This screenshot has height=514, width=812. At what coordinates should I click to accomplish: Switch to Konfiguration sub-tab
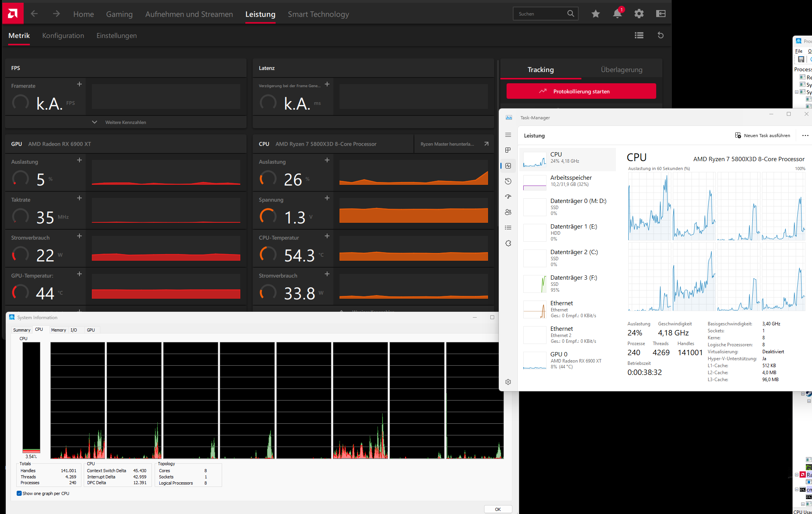click(x=63, y=36)
